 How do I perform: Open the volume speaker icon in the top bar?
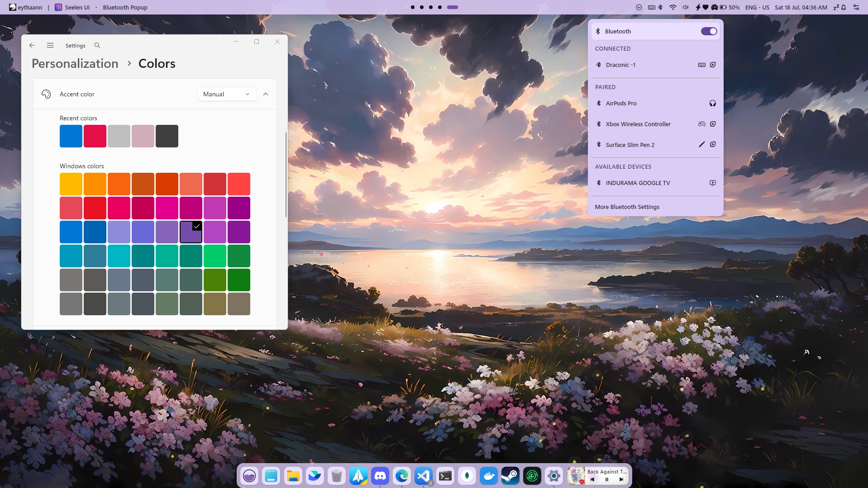(686, 7)
